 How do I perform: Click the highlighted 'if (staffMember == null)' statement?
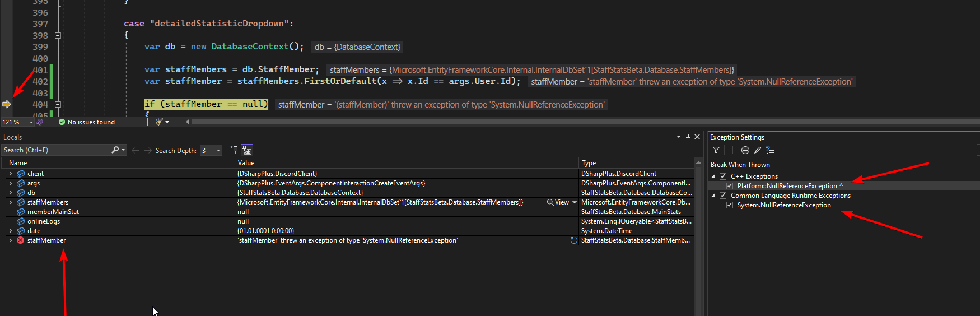206,104
